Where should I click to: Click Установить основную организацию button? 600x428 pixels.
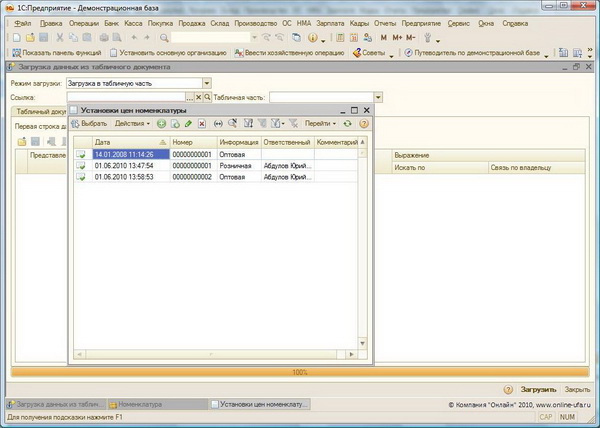168,53
